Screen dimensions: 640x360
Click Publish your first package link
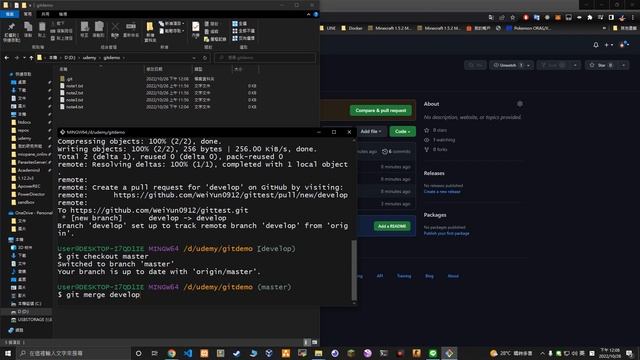[x=446, y=233]
